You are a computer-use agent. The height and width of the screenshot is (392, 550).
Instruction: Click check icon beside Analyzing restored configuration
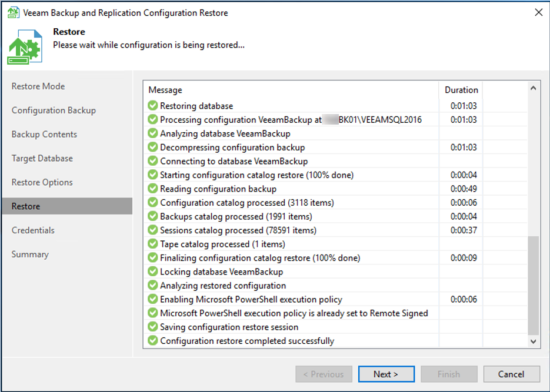pos(152,285)
